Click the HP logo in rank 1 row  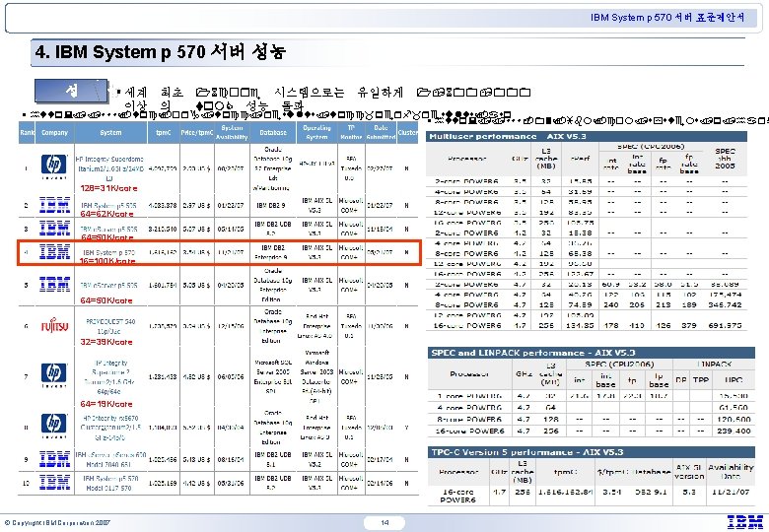click(54, 166)
